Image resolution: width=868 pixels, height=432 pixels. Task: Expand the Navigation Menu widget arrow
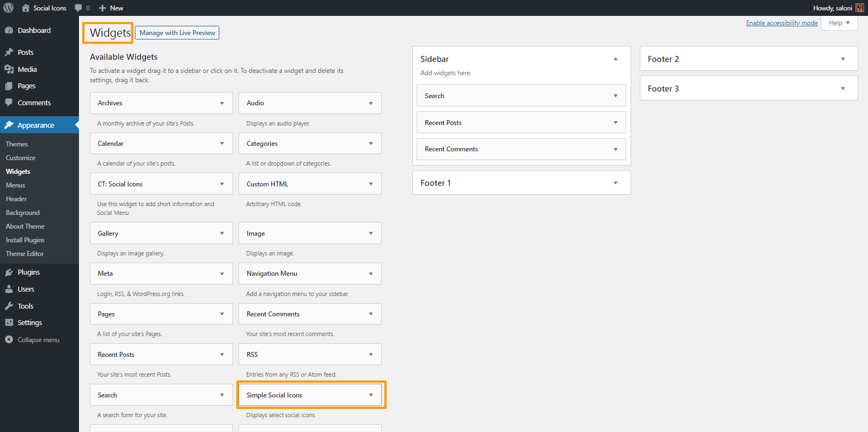click(x=371, y=274)
